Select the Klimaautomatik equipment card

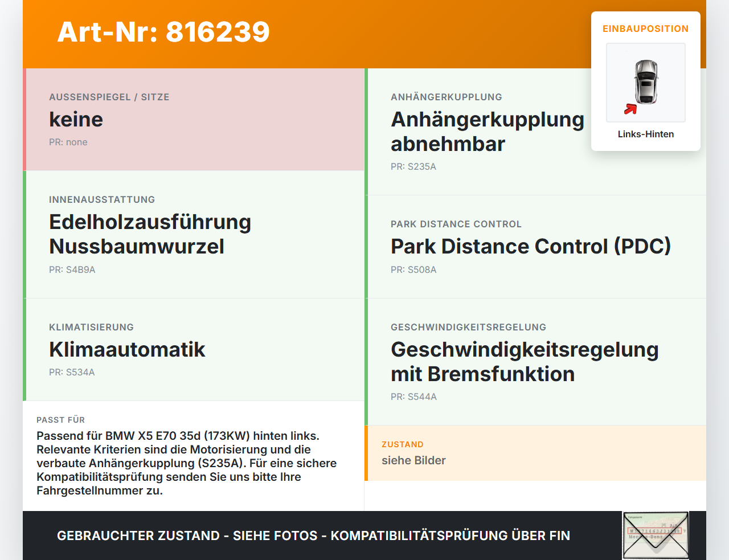(x=194, y=350)
